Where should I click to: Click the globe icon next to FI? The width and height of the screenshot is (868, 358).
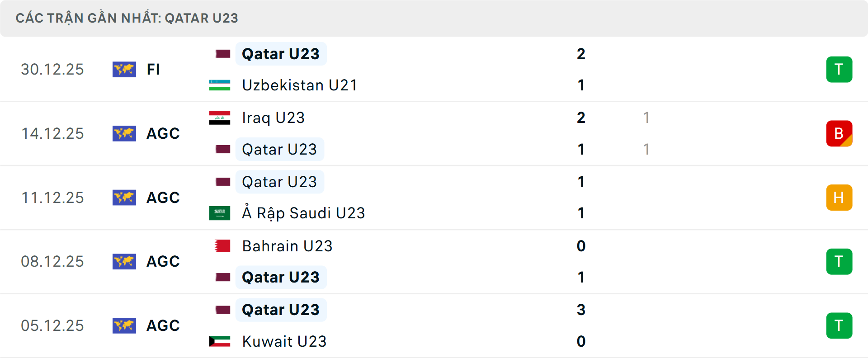124,69
